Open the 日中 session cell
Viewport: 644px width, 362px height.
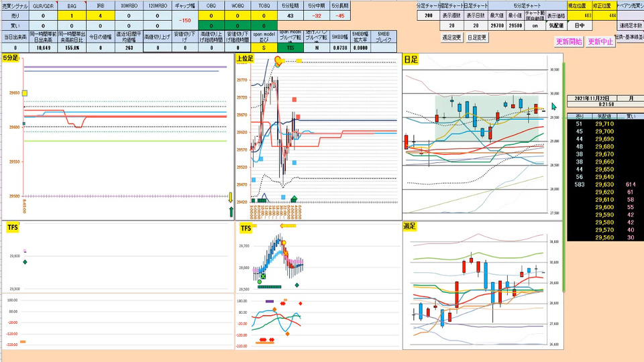(x=579, y=25)
